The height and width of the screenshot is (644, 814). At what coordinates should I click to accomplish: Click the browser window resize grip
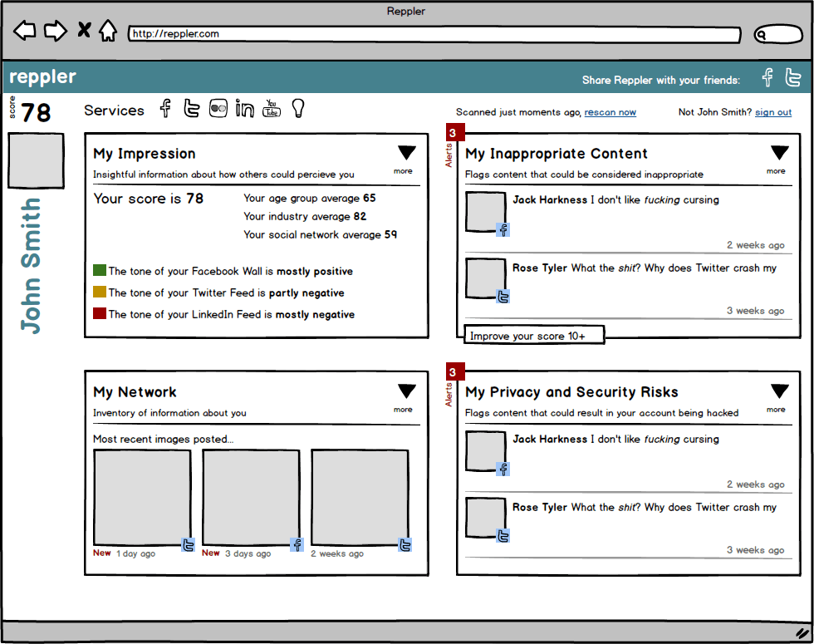click(x=802, y=632)
